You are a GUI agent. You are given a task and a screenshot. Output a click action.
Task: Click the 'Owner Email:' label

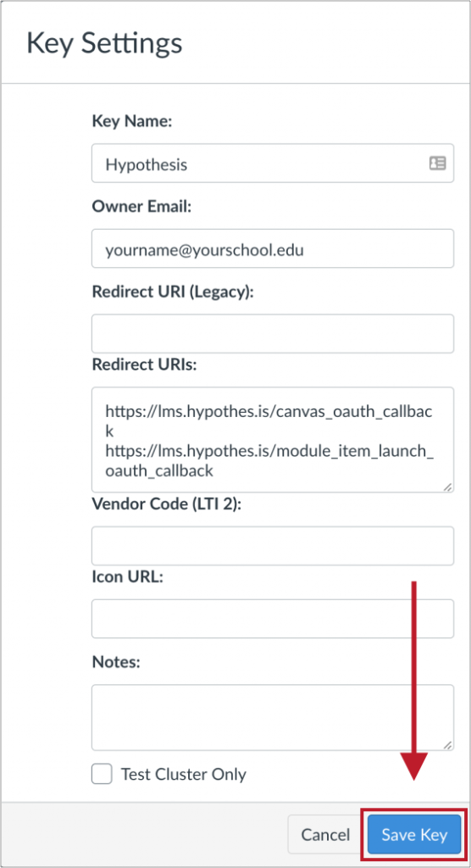pyautogui.click(x=141, y=207)
